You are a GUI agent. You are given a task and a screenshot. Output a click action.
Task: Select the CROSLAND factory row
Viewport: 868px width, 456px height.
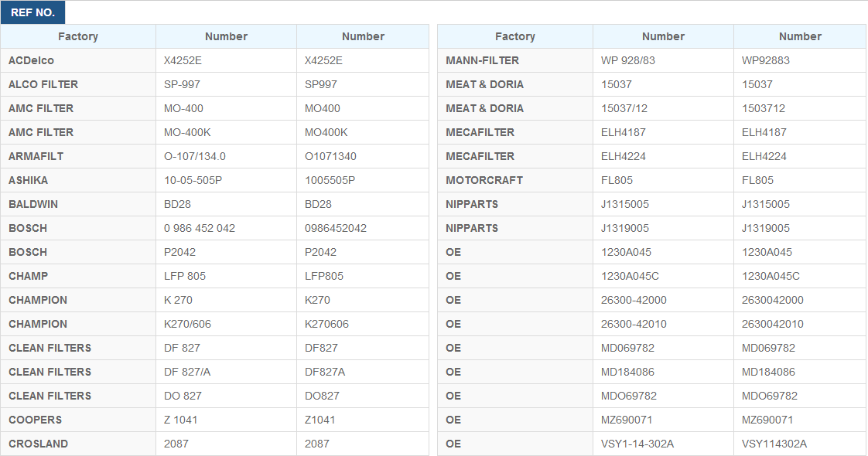click(215, 444)
